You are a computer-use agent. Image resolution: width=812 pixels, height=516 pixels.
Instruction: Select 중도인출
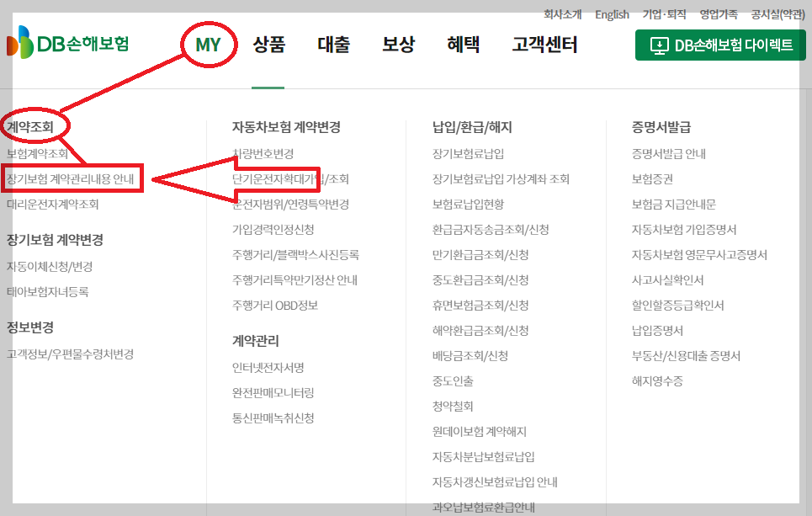454,381
